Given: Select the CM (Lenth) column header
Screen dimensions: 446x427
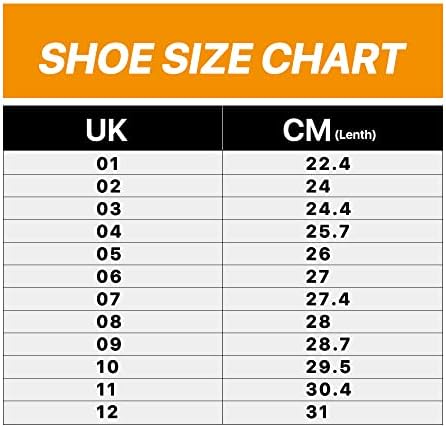Looking at the screenshot, I should (x=333, y=128).
